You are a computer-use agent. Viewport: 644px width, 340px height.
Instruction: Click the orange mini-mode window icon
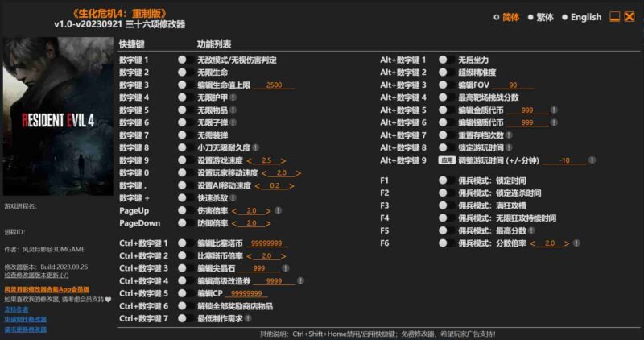click(x=614, y=17)
